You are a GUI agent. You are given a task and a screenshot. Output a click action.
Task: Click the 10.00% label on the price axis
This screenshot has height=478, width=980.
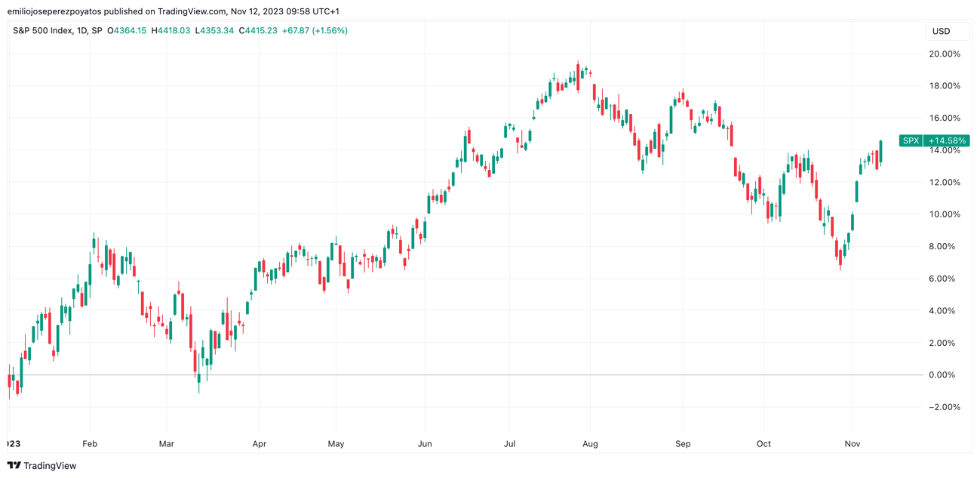pos(944,214)
